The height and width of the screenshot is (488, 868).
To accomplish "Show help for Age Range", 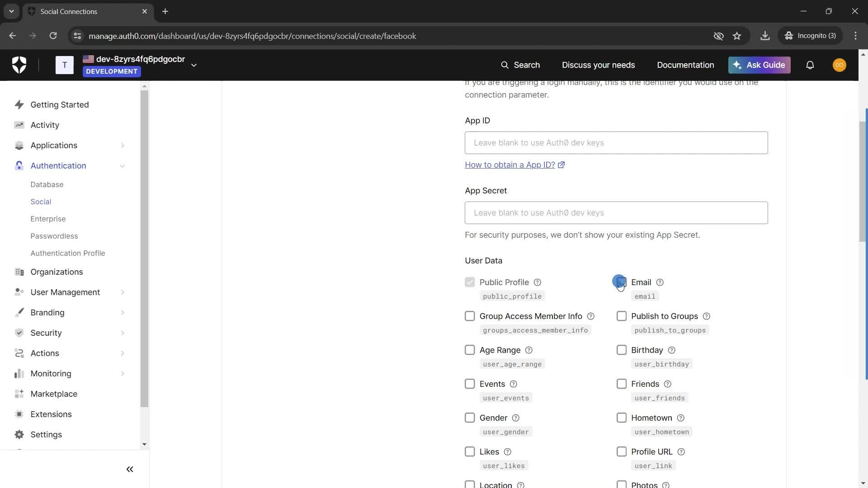I will (x=529, y=350).
